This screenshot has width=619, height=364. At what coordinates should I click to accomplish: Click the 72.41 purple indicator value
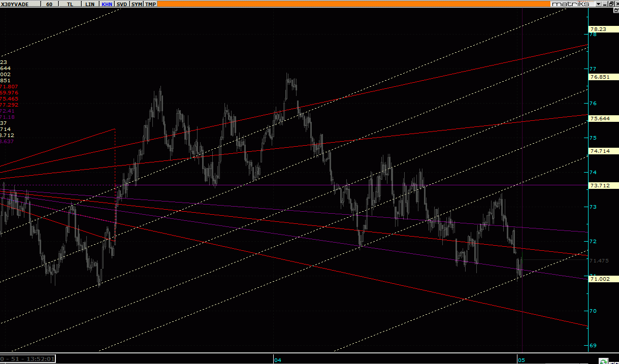8,111
